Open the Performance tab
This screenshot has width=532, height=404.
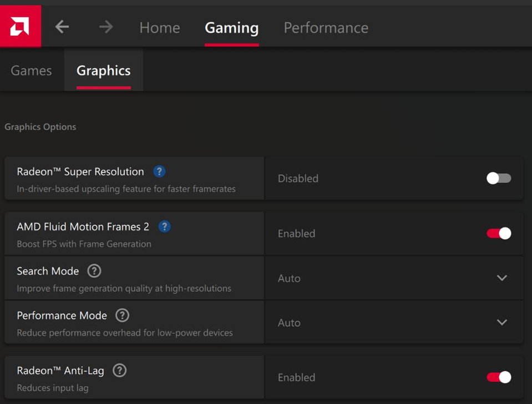pos(326,27)
